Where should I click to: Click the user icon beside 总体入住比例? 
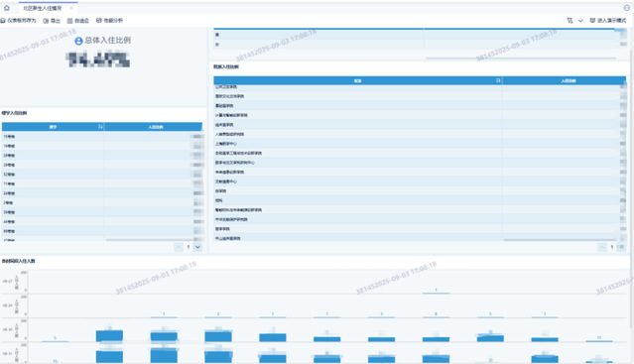point(78,41)
